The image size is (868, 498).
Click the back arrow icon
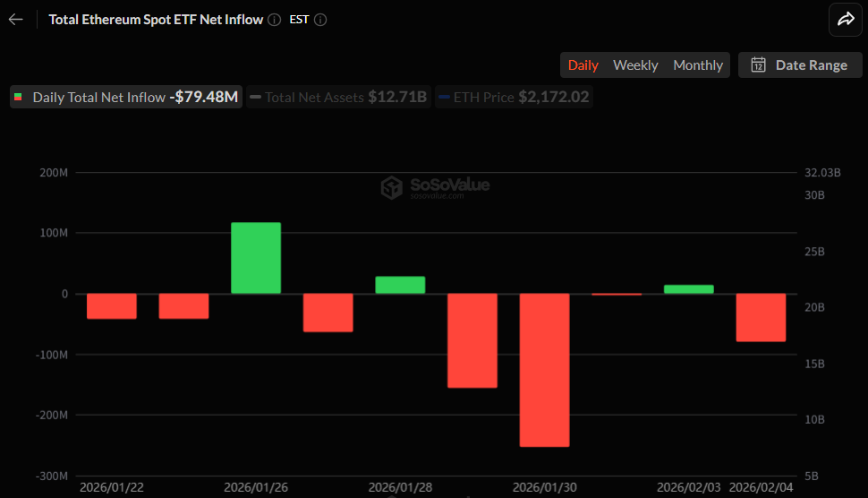(x=16, y=19)
